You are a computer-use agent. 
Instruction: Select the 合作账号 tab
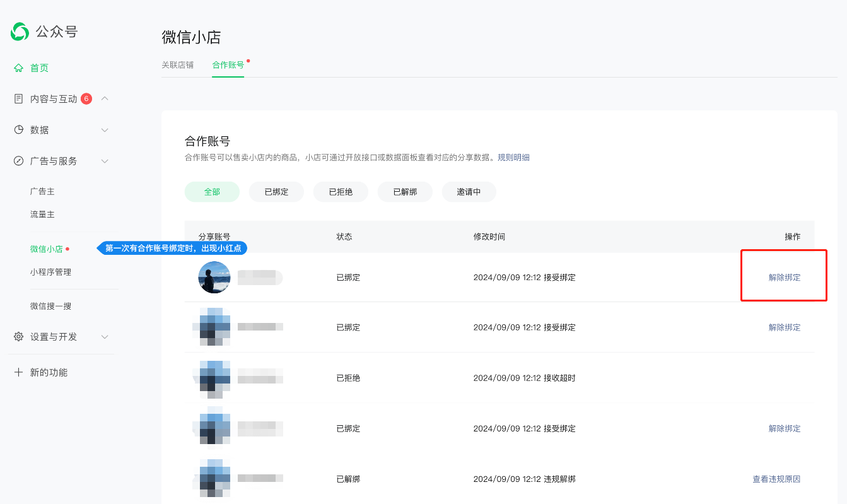228,65
